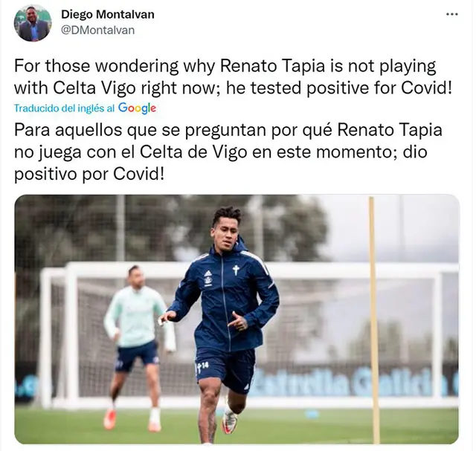The width and height of the screenshot is (476, 451).
Task: Open the @DMontalvan handle link
Action: click(x=97, y=30)
